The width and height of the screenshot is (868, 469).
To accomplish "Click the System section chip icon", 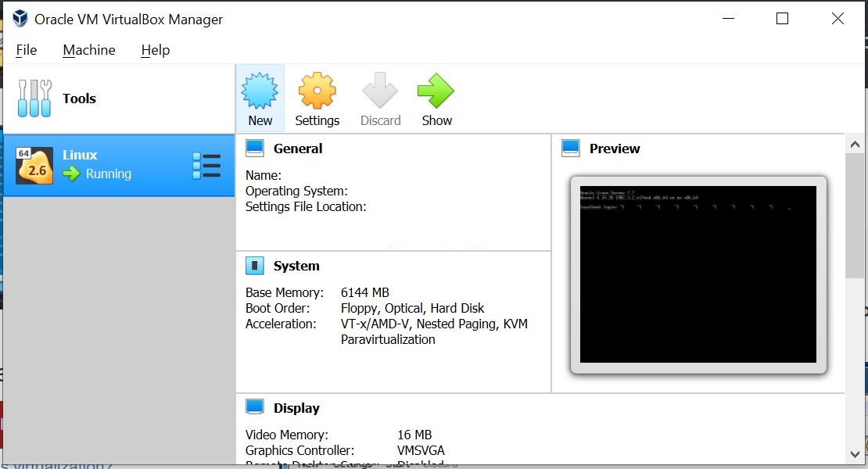I will click(x=255, y=265).
